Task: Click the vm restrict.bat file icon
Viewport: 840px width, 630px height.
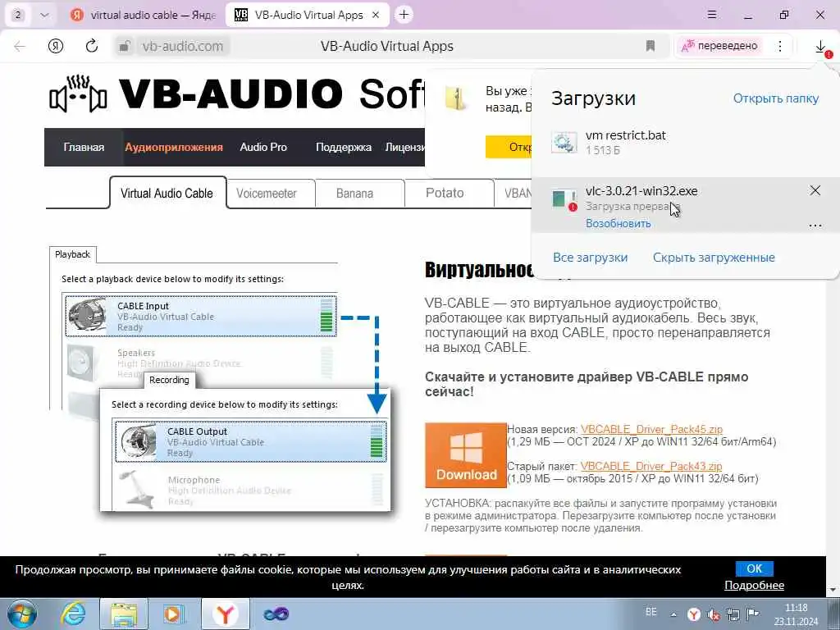Action: pos(564,143)
